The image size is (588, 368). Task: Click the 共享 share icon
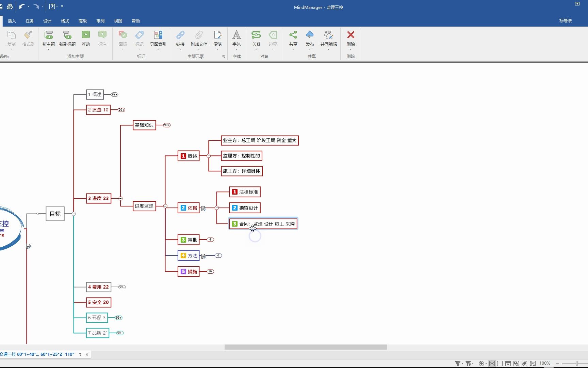[x=293, y=35]
